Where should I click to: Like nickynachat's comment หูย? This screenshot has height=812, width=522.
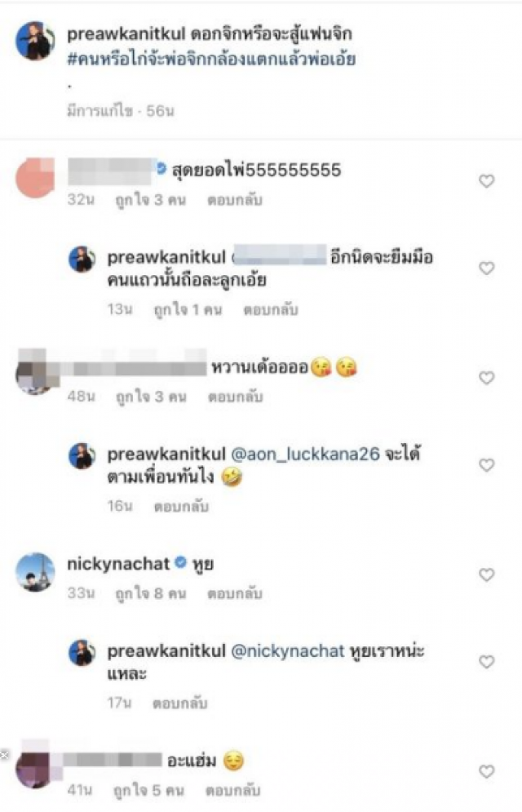tap(486, 575)
